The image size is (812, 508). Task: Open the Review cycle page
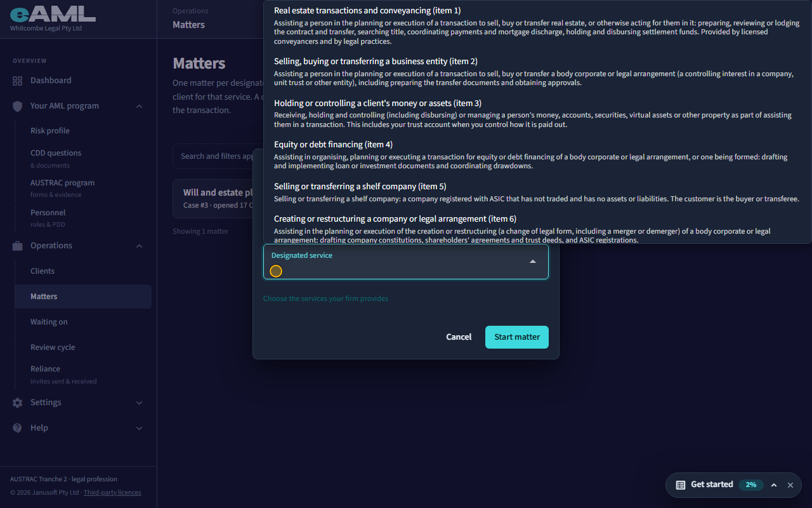tap(83, 347)
